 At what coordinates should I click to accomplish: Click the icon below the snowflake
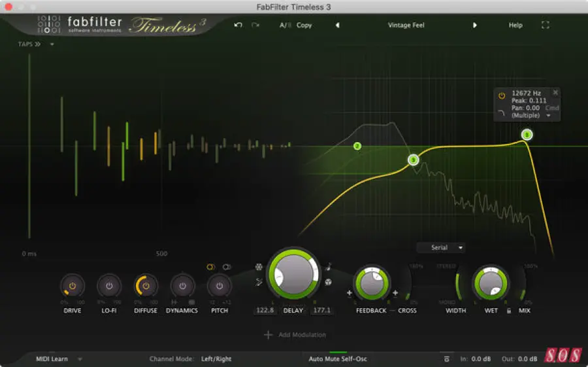(259, 282)
